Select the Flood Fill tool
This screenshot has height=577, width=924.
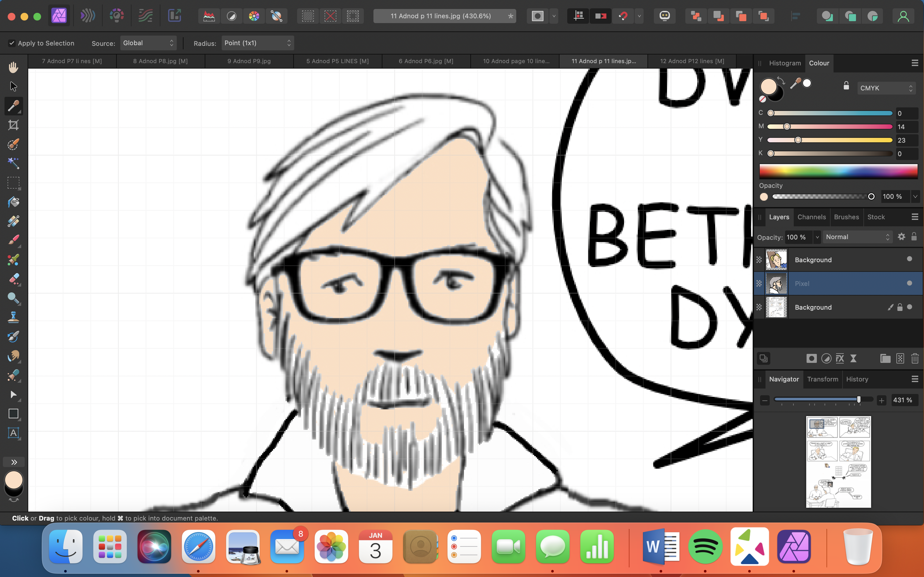(x=13, y=202)
